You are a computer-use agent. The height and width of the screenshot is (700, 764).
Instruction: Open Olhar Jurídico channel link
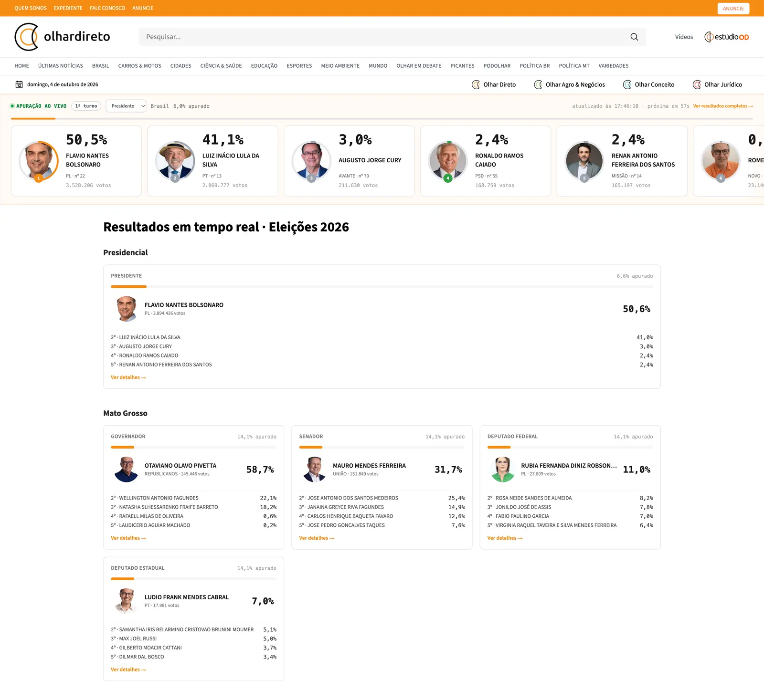point(717,84)
